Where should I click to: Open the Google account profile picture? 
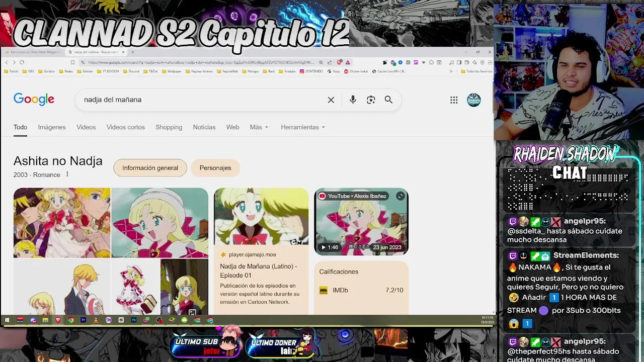click(x=474, y=100)
